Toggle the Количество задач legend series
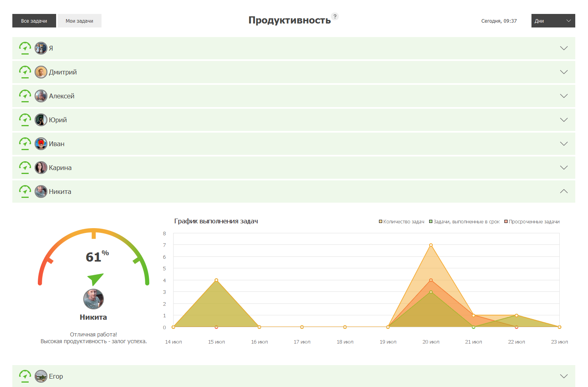 [401, 222]
